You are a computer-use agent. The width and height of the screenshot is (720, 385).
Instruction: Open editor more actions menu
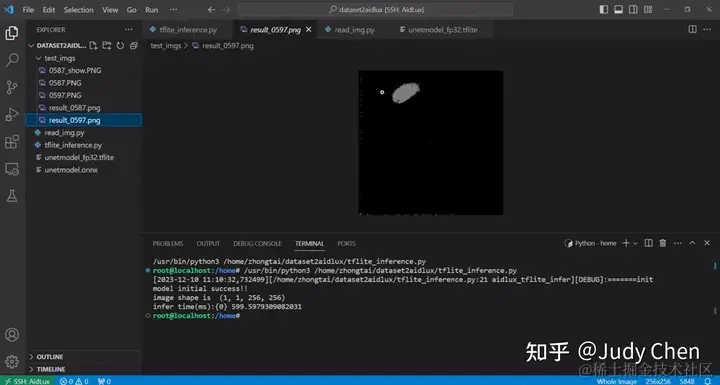tap(707, 29)
